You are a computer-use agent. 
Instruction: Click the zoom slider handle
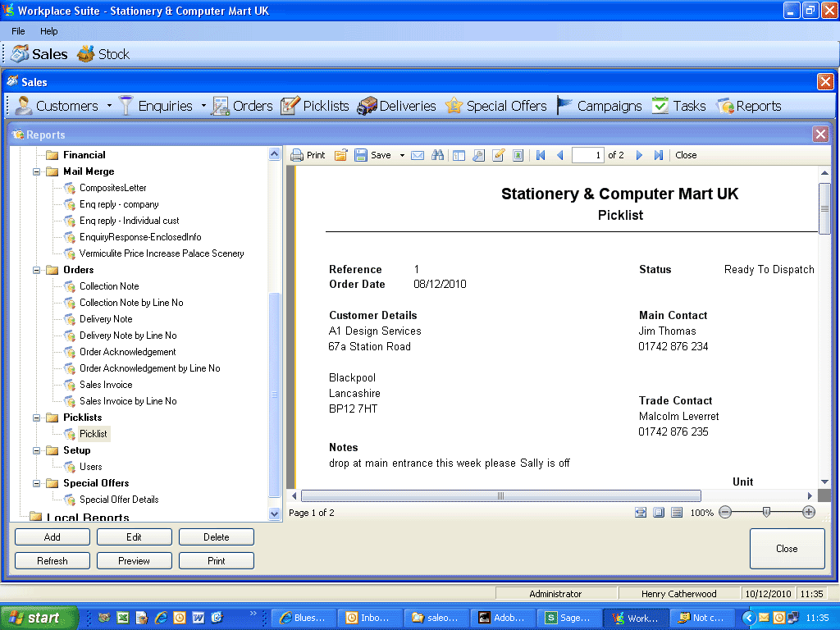coord(767,513)
